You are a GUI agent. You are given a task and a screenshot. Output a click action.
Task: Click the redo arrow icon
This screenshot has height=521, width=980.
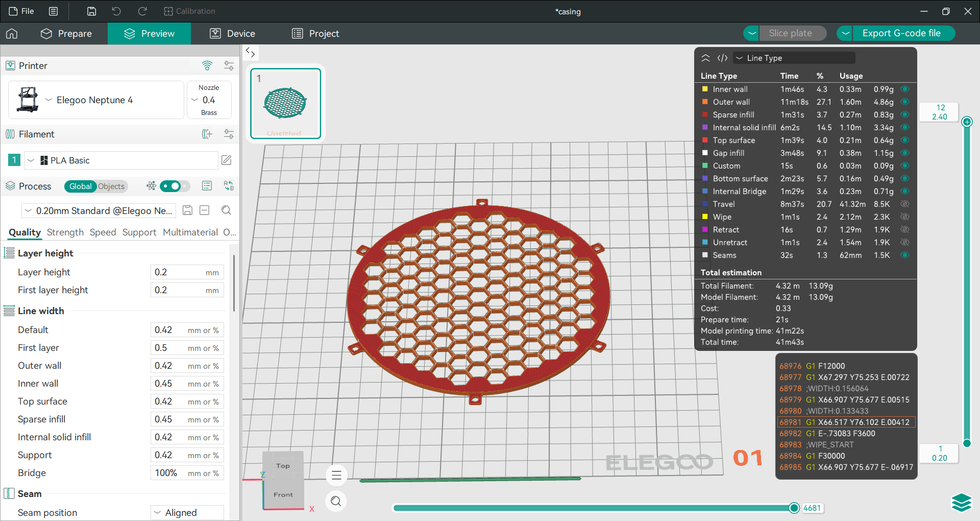142,11
